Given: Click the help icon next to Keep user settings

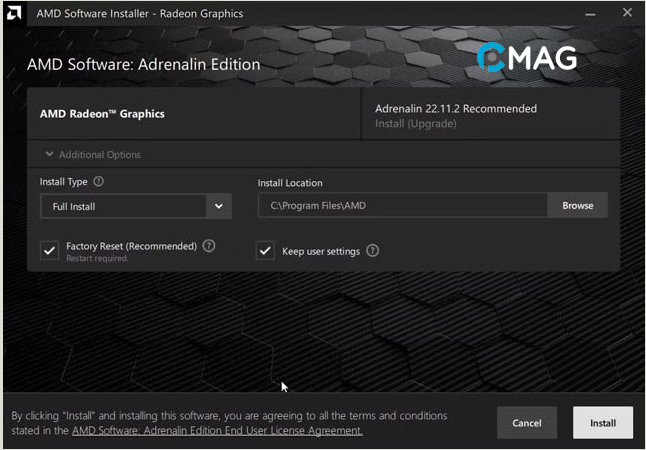Looking at the screenshot, I should tap(372, 251).
